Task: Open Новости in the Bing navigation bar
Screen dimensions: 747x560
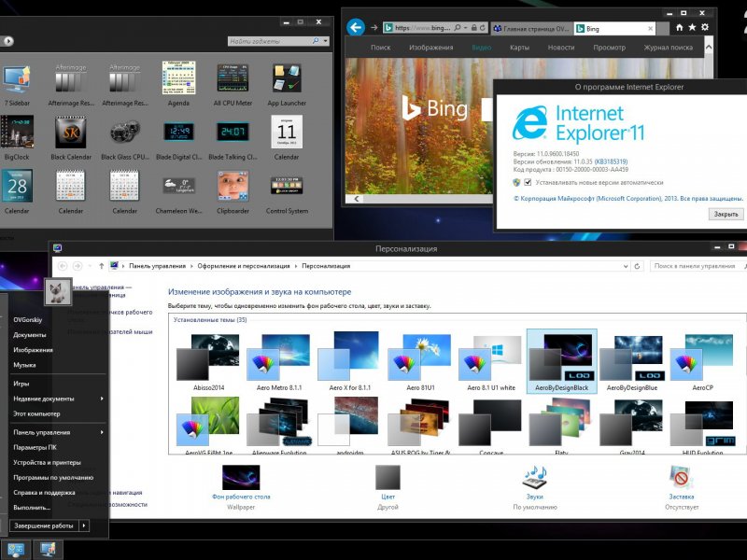Action: (561, 48)
